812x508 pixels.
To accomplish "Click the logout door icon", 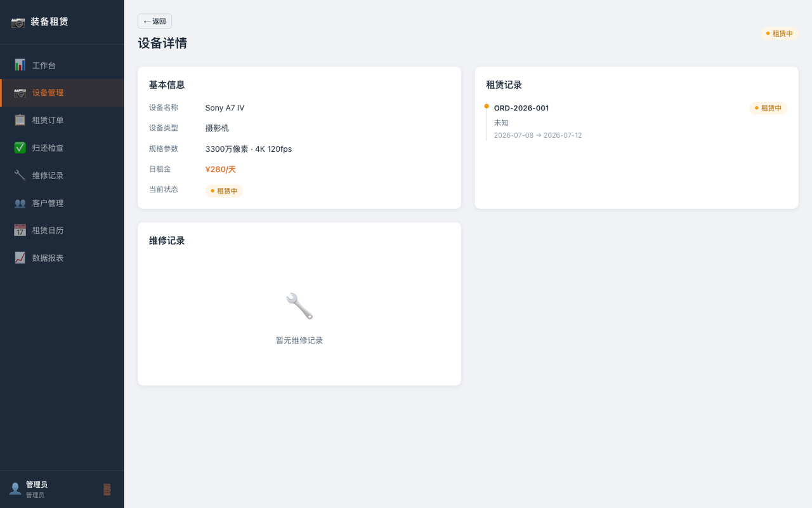I will click(107, 490).
